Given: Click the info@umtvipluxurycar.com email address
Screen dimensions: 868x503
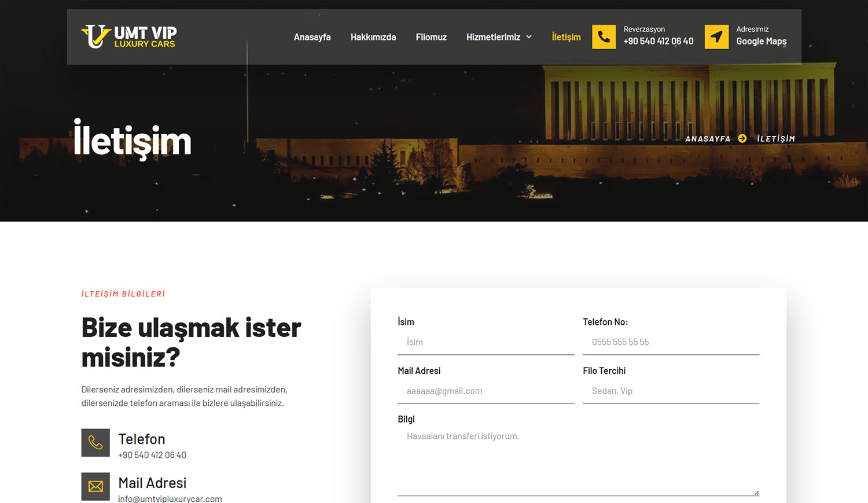Looking at the screenshot, I should (x=170, y=498).
